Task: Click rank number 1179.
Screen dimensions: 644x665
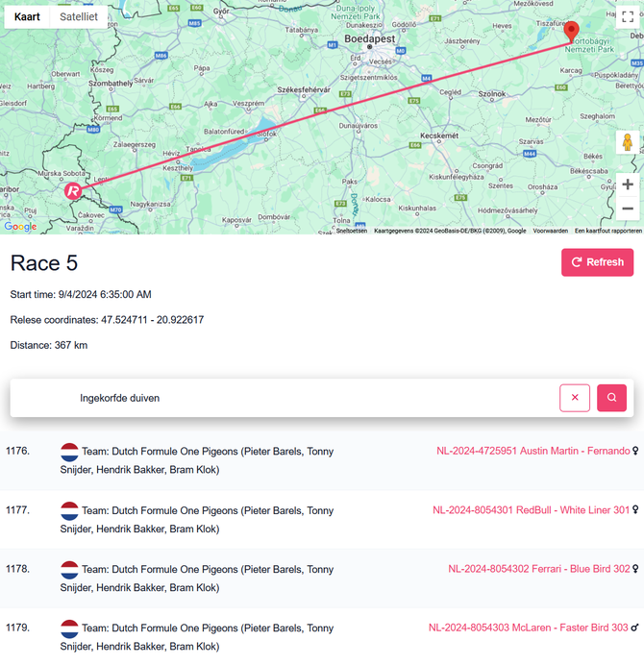Action: [x=18, y=628]
